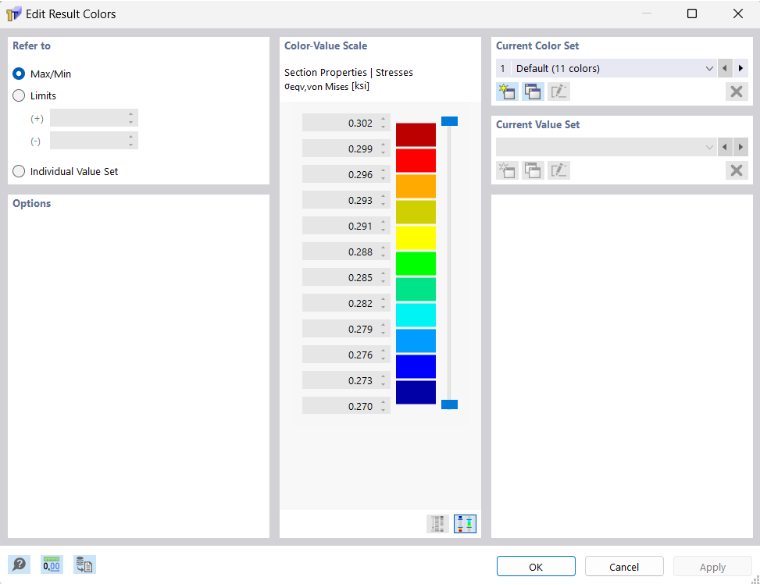Click the 0.293 value field
This screenshot has width=760, height=585.
(346, 200)
